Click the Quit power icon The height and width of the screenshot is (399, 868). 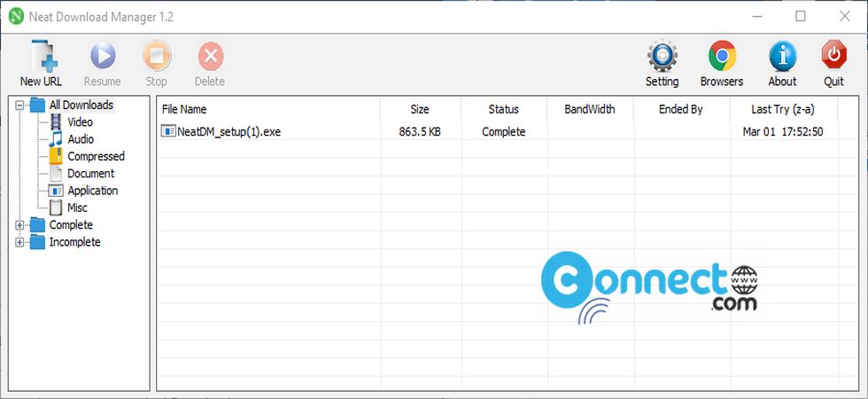click(x=833, y=56)
